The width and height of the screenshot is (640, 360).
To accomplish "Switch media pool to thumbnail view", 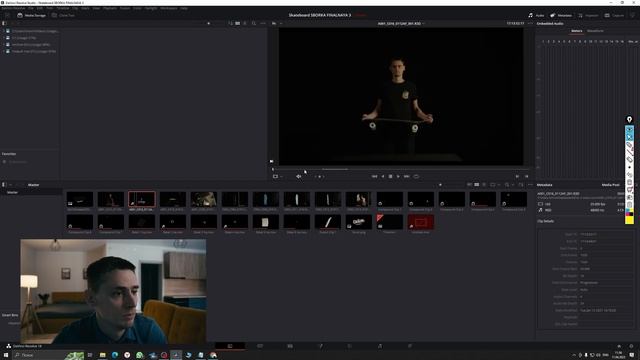I will coord(477,185).
